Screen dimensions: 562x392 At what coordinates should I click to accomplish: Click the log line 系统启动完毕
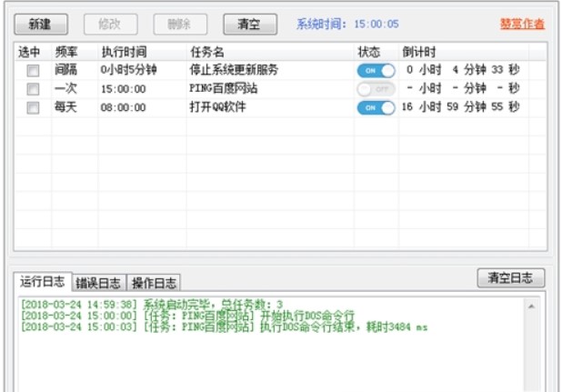point(151,305)
